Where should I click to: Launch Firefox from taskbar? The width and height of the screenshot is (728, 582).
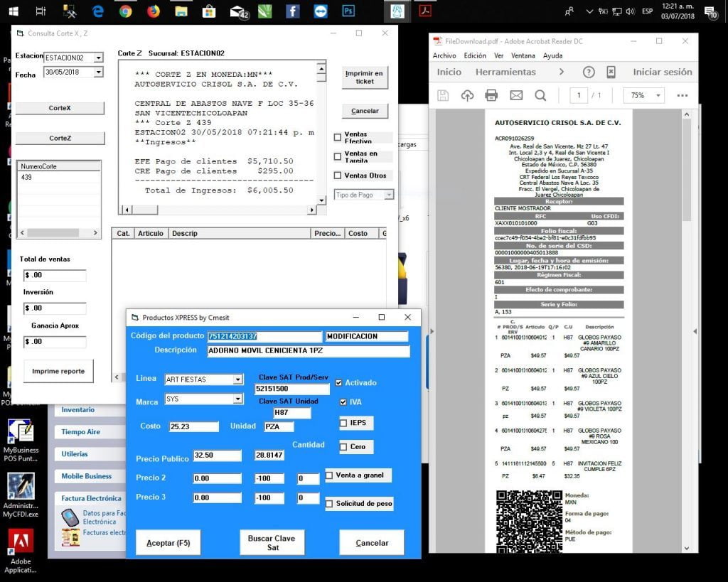(x=154, y=11)
